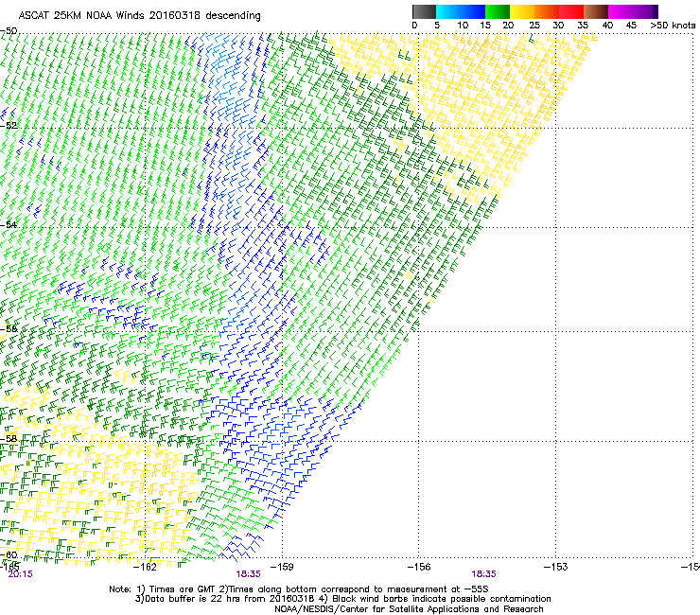Screen dimensions: 700x615
Task: Click the '-52' latitude axis label
Action: pyautogui.click(x=9, y=126)
